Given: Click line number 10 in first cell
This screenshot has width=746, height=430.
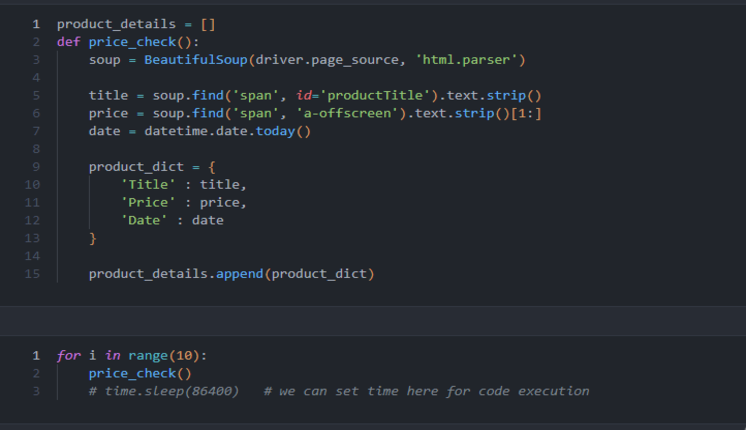Looking at the screenshot, I should 32,185.
